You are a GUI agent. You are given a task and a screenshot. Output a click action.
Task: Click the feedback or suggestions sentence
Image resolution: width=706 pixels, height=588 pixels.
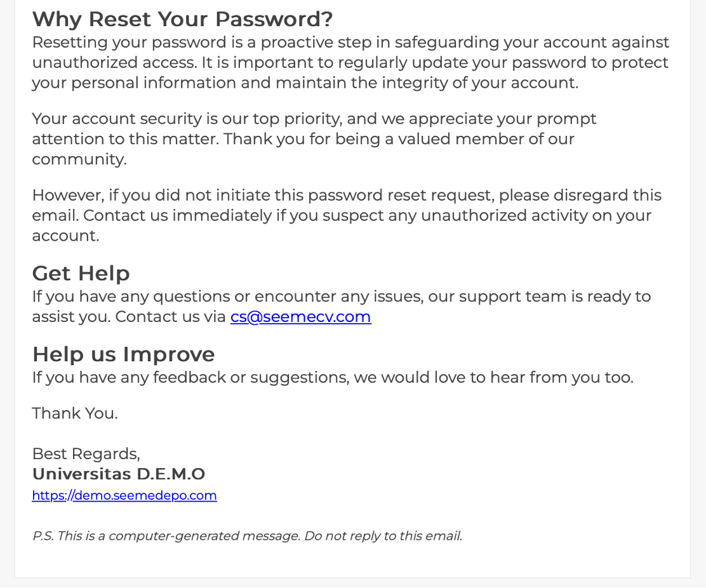(333, 377)
